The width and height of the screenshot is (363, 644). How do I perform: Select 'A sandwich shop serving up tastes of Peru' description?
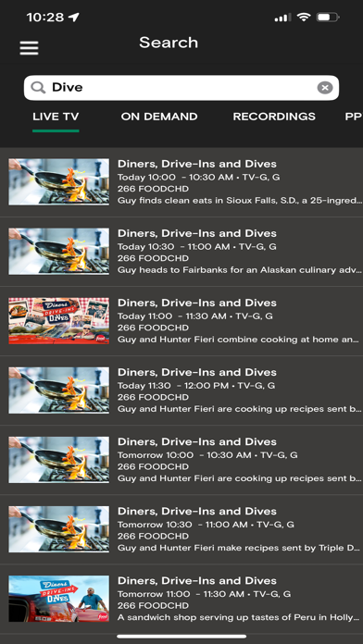point(239,617)
